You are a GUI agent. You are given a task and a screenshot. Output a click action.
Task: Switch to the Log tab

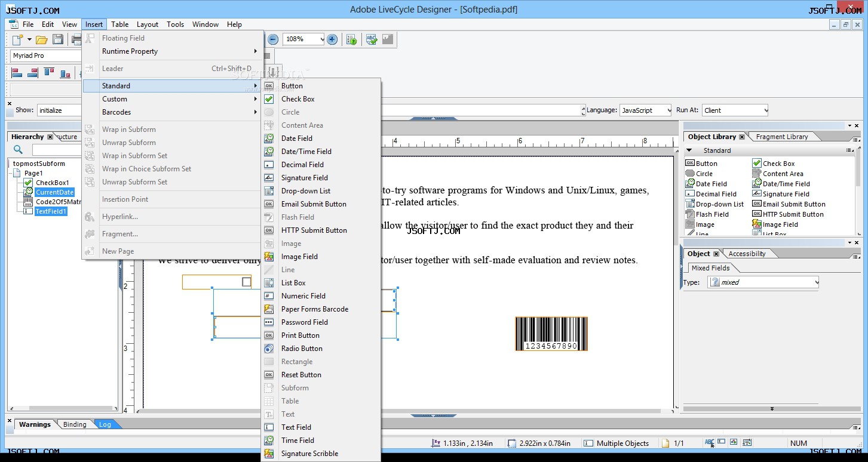click(105, 424)
